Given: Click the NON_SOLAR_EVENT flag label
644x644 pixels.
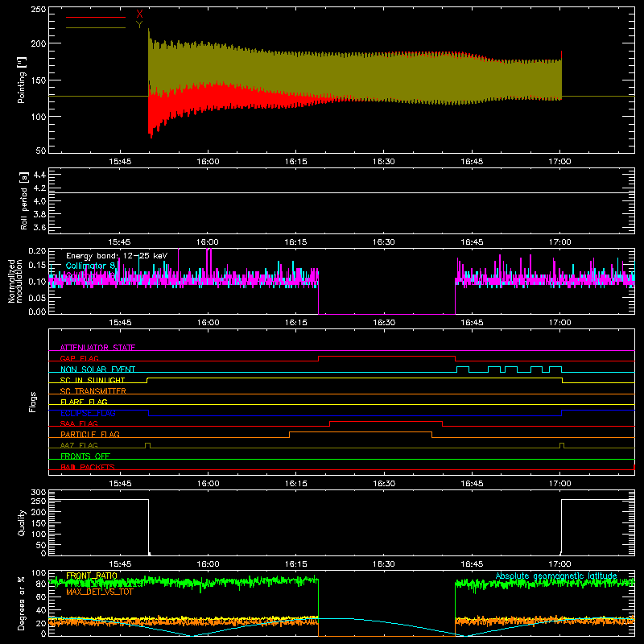Looking at the screenshot, I should click(x=97, y=369).
